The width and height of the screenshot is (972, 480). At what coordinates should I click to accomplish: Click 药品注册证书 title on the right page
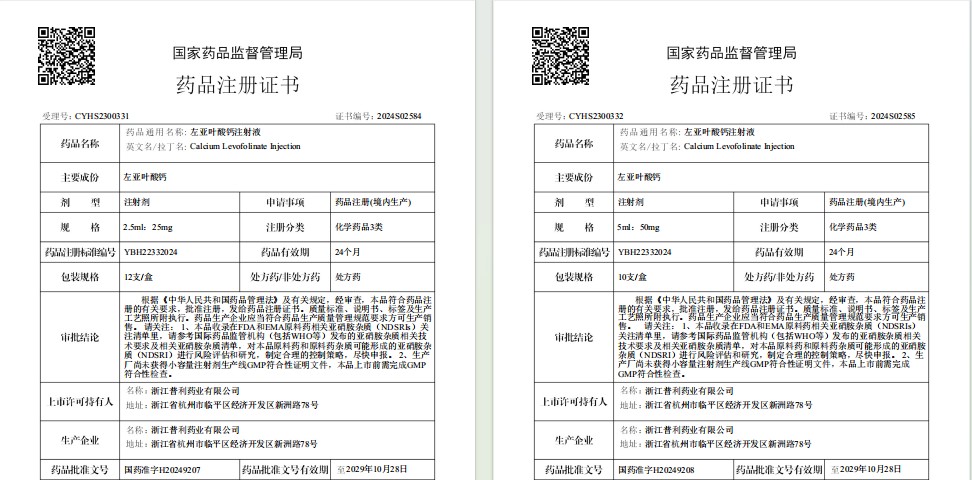pos(731,83)
